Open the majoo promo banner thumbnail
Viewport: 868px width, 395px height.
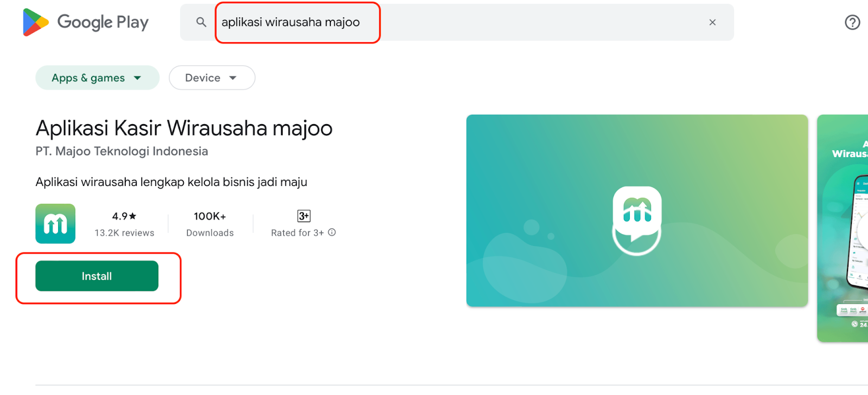[x=637, y=211]
